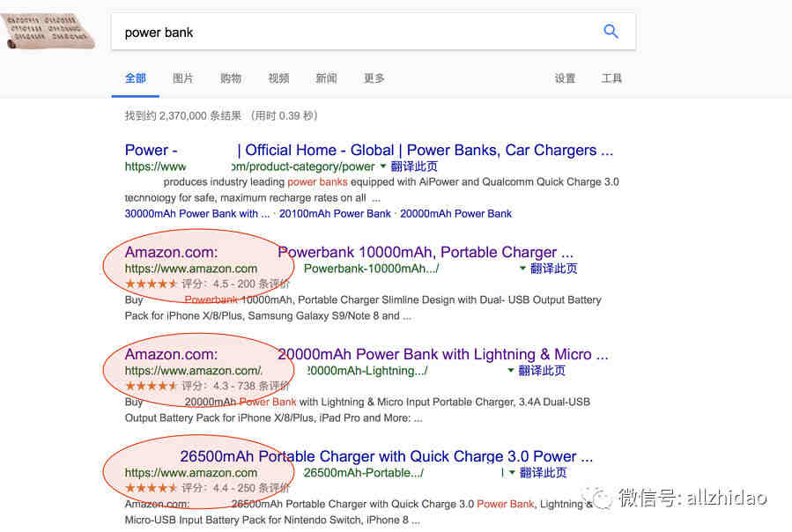Click 30000mAh Power Bank sitelink
This screenshot has height=532, width=792.
(197, 214)
